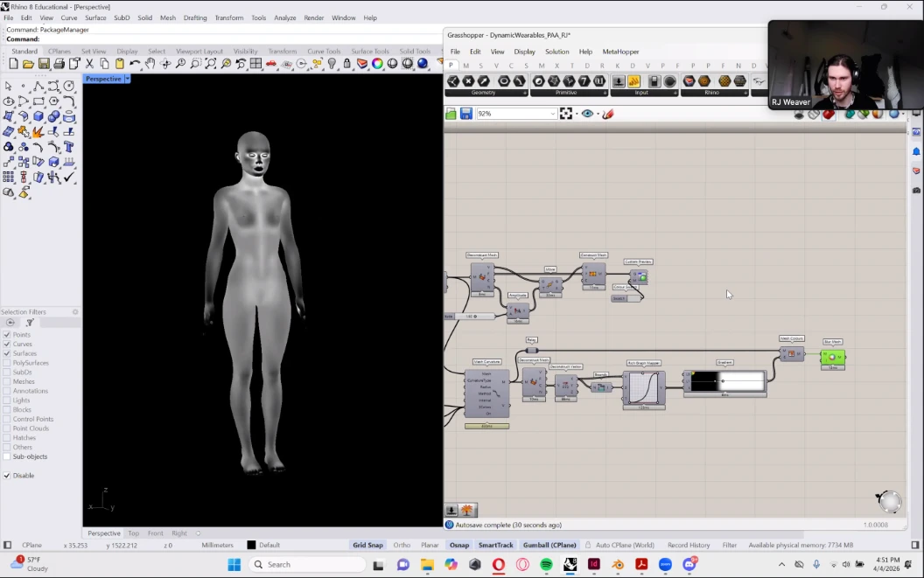Viewport: 924px width, 578px height.
Task: Enable the Meshes selection filter checkbox
Action: (x=8, y=382)
